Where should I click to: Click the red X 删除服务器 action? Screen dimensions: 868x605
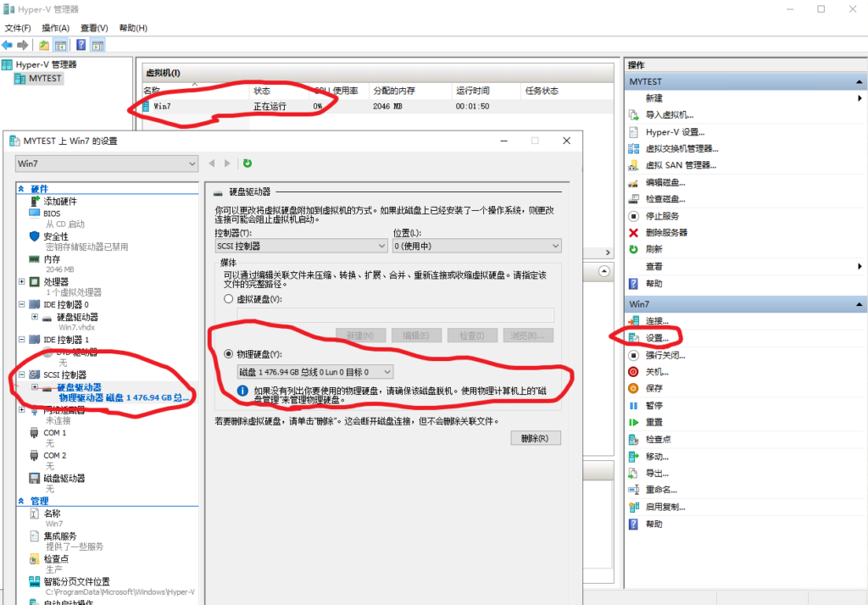(x=666, y=232)
